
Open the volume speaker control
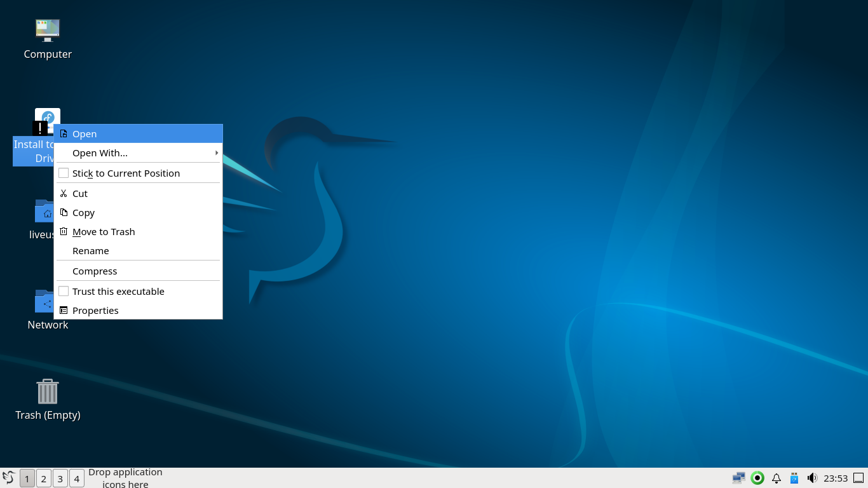[812, 478]
